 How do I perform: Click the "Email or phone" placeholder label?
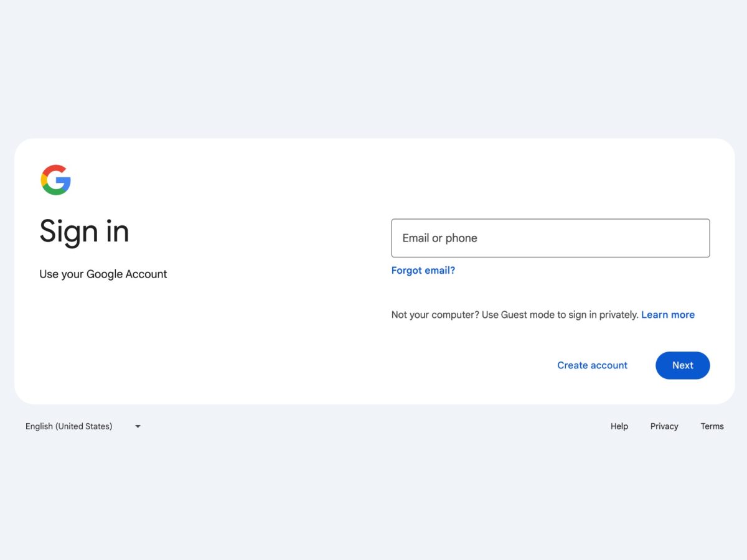(440, 238)
